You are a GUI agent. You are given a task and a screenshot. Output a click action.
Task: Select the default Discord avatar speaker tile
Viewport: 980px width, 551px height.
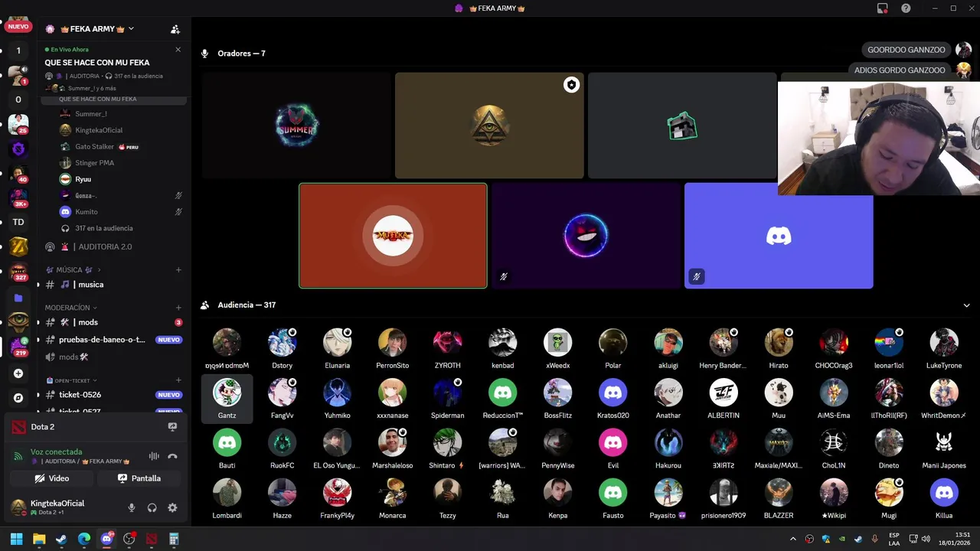(x=779, y=236)
